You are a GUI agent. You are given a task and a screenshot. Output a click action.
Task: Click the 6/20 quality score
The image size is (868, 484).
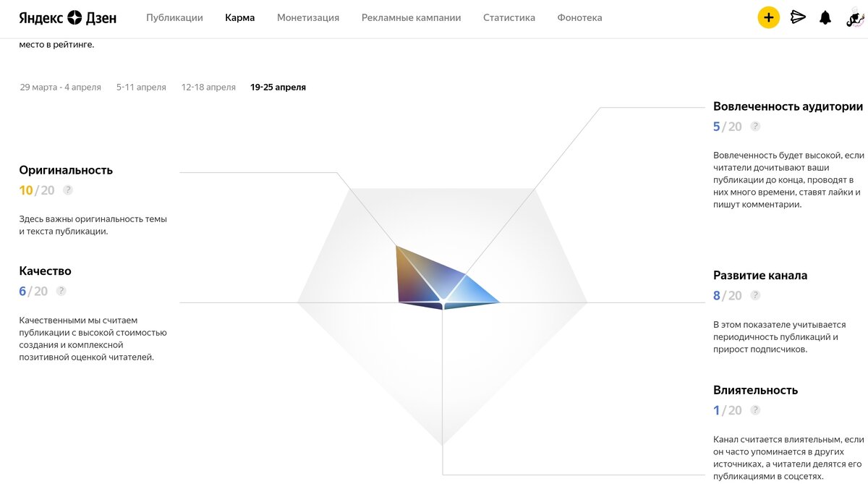tap(33, 291)
